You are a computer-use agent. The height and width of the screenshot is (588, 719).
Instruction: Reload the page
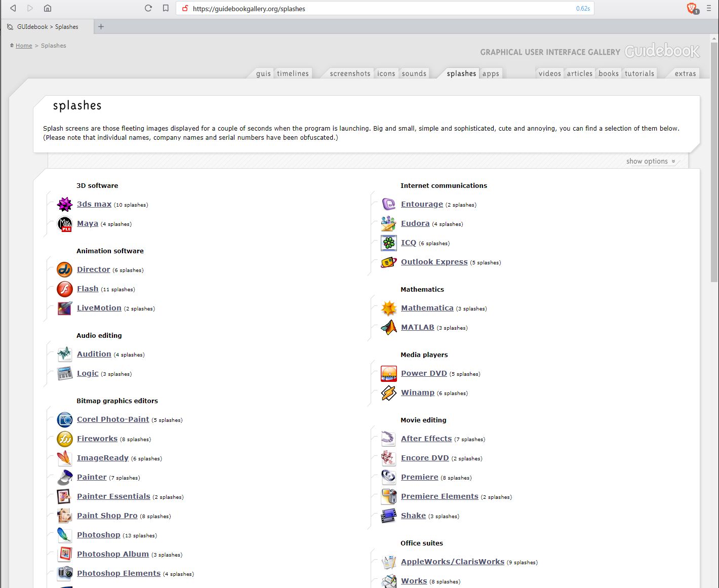[148, 8]
